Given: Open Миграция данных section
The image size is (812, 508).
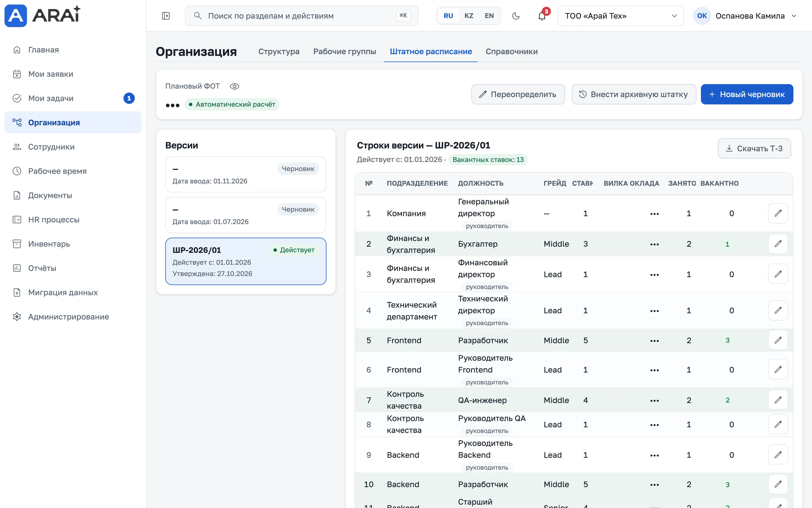Looking at the screenshot, I should point(73,292).
